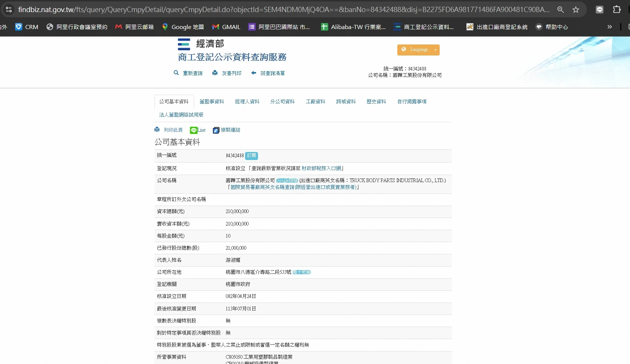Bookmark this page with the star icon
Image resolution: width=630 pixels, height=364 pixels.
[x=576, y=9]
